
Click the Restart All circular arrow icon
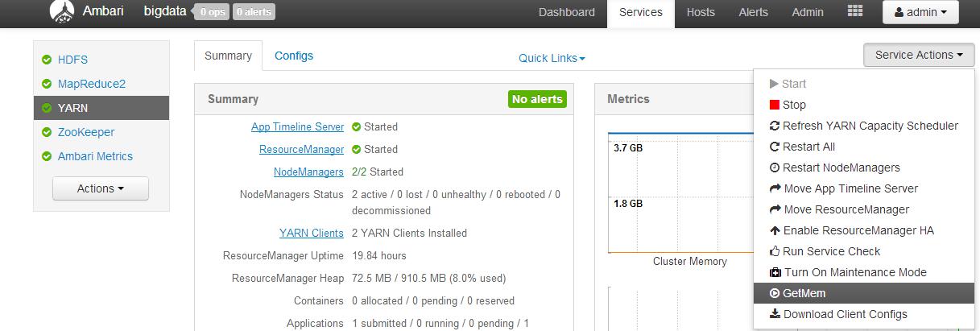coord(775,147)
